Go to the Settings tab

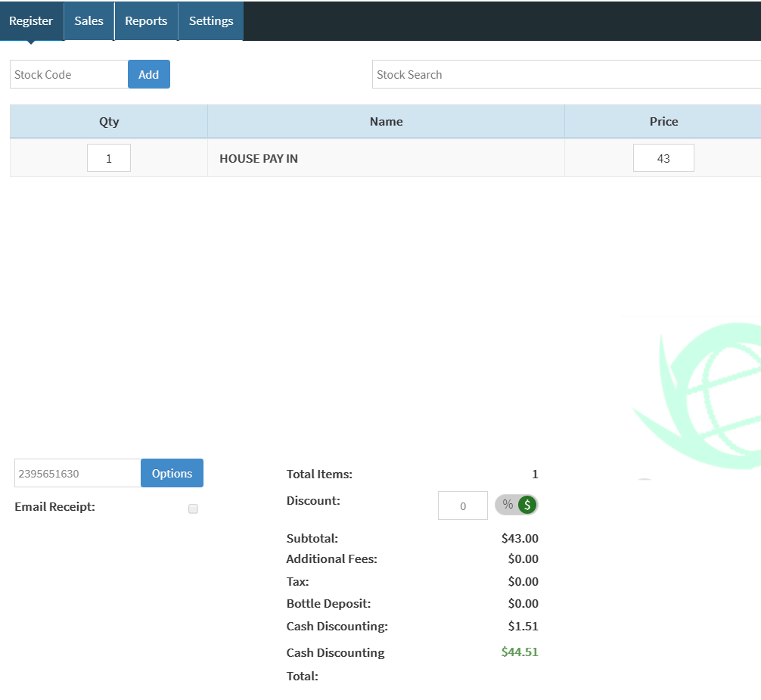[210, 20]
